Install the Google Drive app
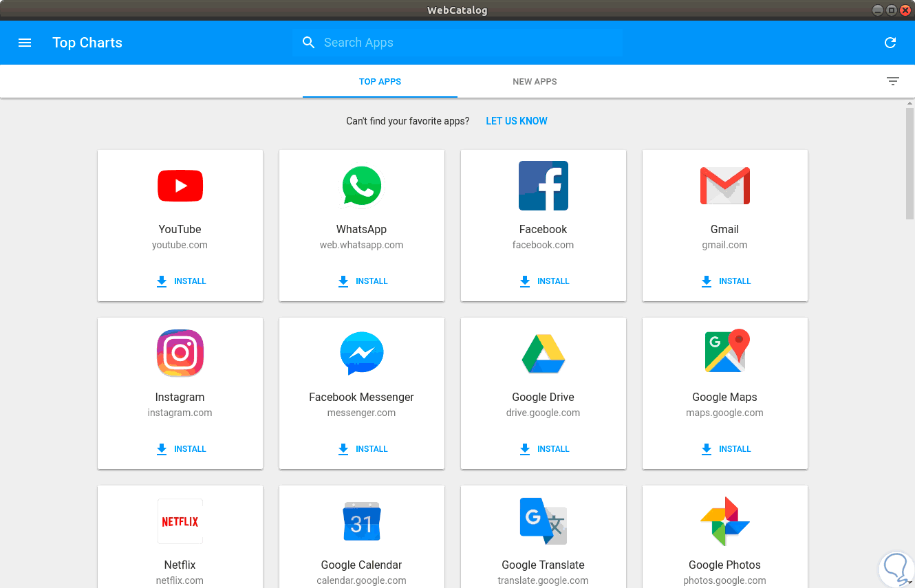Image resolution: width=915 pixels, height=588 pixels. pos(543,449)
